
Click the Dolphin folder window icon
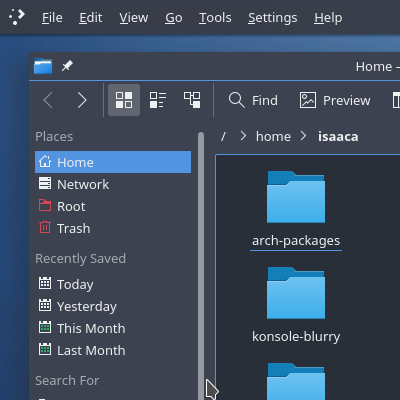tap(43, 66)
